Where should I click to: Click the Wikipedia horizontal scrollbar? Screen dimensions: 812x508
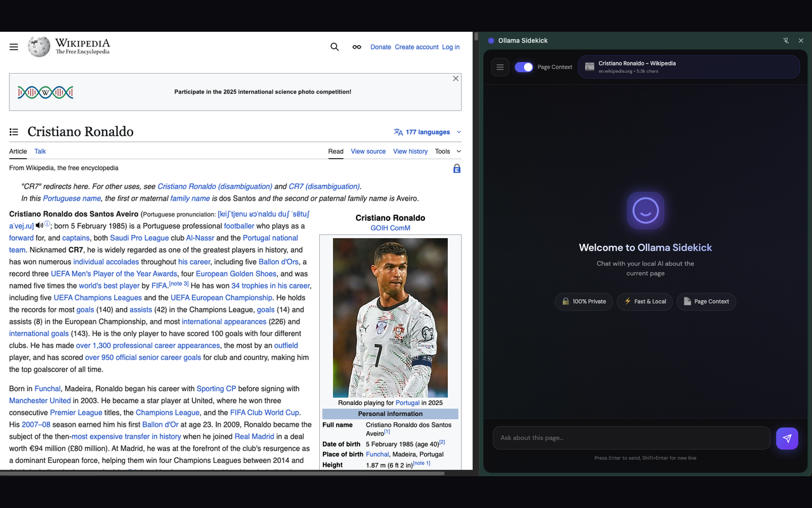coord(222,472)
